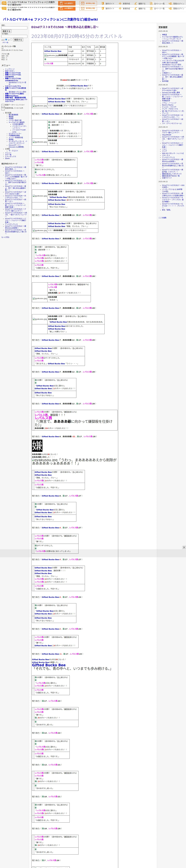The height and width of the screenshot is (868, 186).
Task: Open 直轄@雀荘 最強雀鬼決定戦 link
Action: pyautogui.click(x=15, y=98)
